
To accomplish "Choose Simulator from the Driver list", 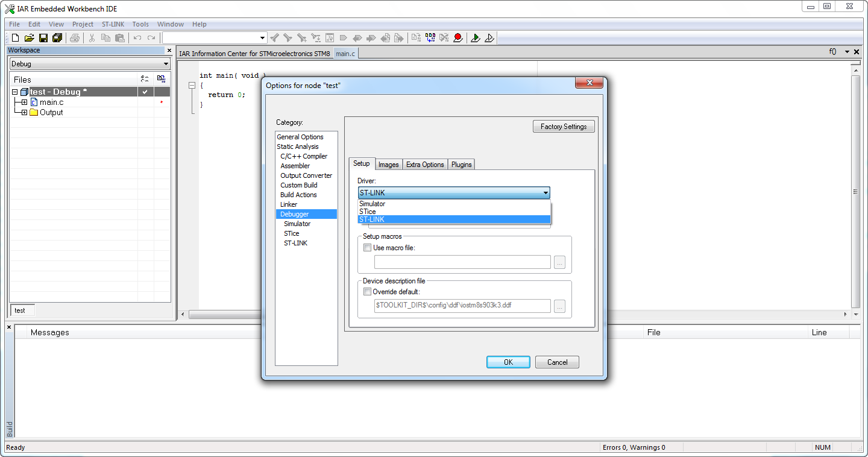I will click(x=454, y=204).
